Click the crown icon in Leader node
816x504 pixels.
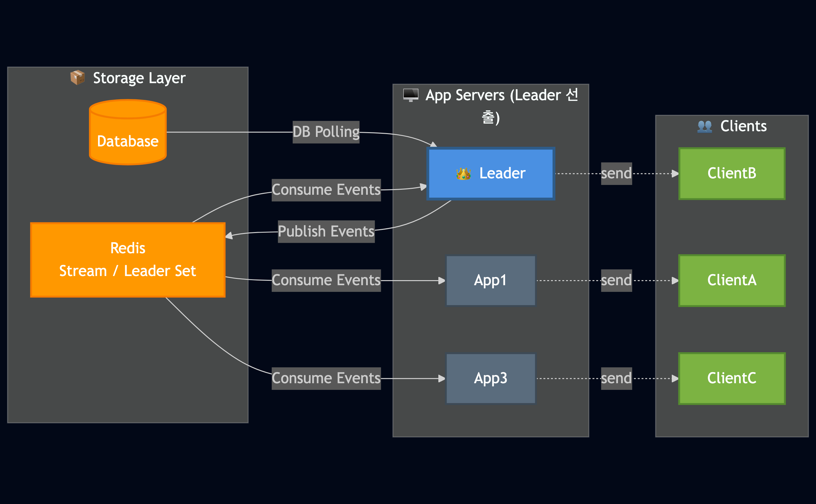tap(463, 173)
